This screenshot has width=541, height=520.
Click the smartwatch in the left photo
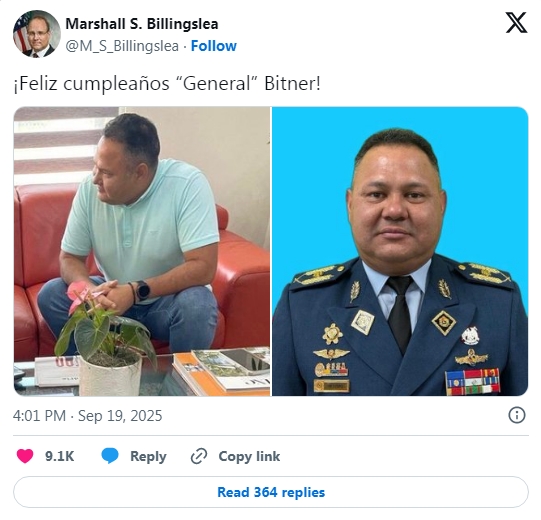(142, 290)
